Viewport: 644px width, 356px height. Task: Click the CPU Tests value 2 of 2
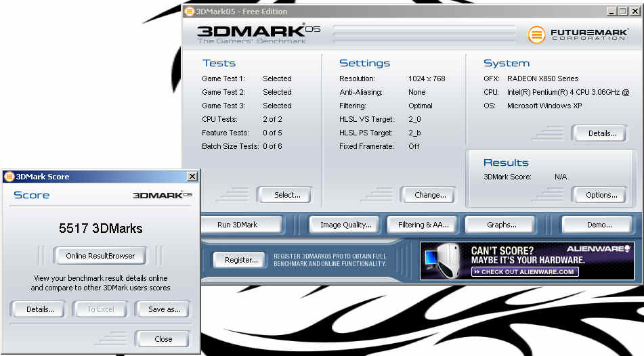click(x=272, y=119)
